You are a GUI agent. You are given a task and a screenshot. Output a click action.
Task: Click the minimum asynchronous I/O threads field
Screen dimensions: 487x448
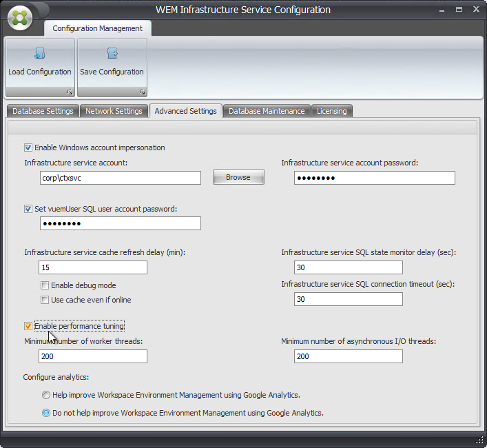point(349,356)
